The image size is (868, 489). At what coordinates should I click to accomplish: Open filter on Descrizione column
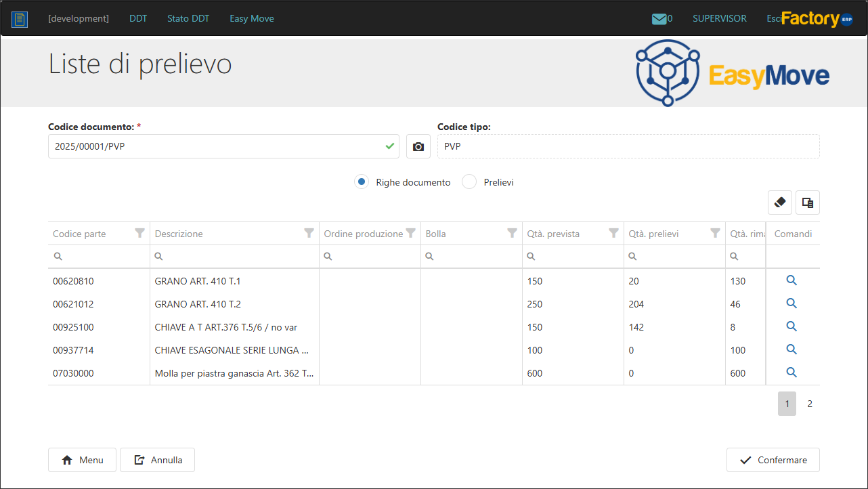[x=309, y=233]
